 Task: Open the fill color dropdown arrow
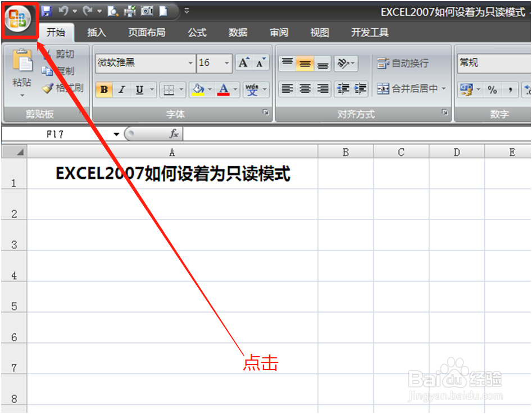pyautogui.click(x=210, y=89)
